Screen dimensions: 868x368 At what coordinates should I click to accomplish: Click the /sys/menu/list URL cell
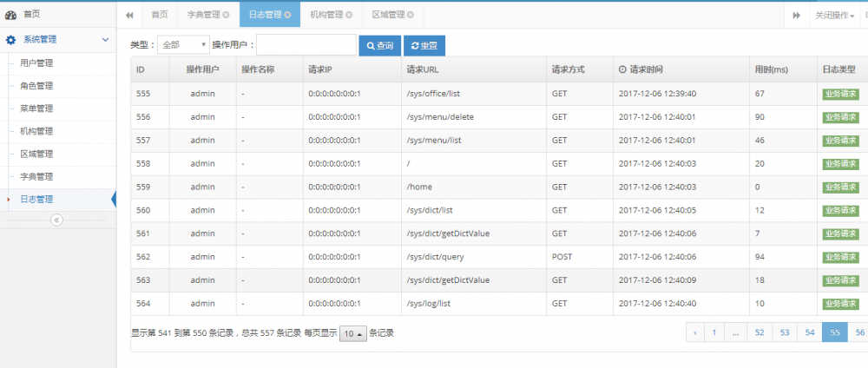473,141
